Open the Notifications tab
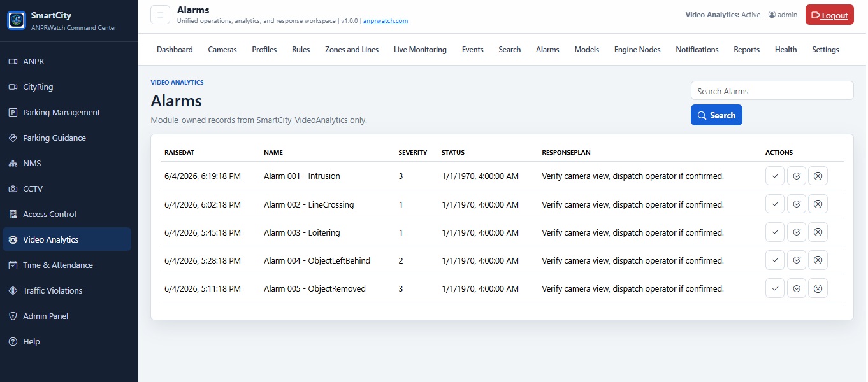The width and height of the screenshot is (868, 382). [697, 50]
